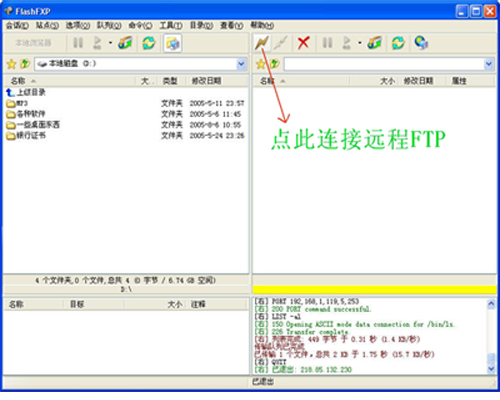Open the 帮助(H) menu
Image resolution: width=500 pixels, height=400 pixels.
pyautogui.click(x=262, y=25)
